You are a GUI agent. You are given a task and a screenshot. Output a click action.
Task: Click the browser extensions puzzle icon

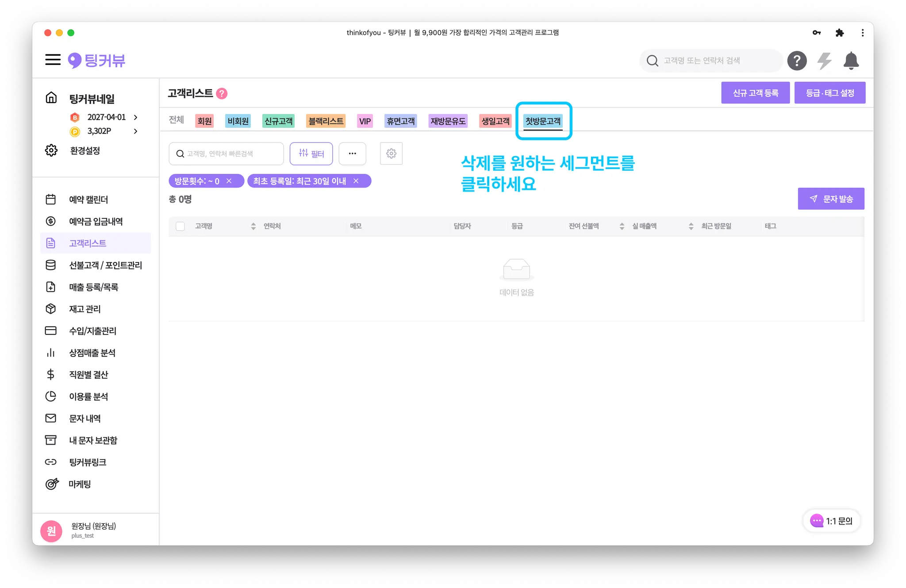tap(839, 33)
